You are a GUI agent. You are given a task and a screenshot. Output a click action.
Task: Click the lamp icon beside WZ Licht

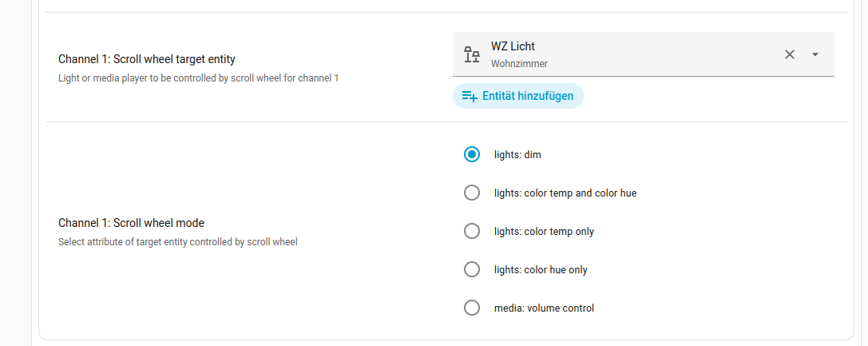coord(472,54)
